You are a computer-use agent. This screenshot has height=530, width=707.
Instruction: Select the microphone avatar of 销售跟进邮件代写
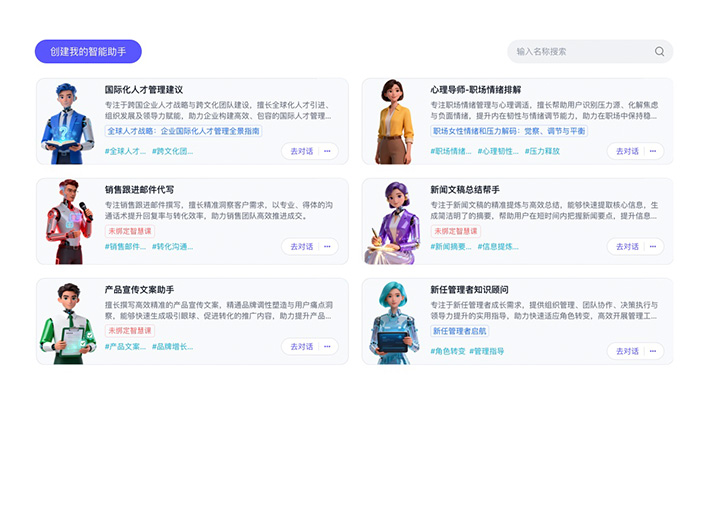(x=69, y=221)
